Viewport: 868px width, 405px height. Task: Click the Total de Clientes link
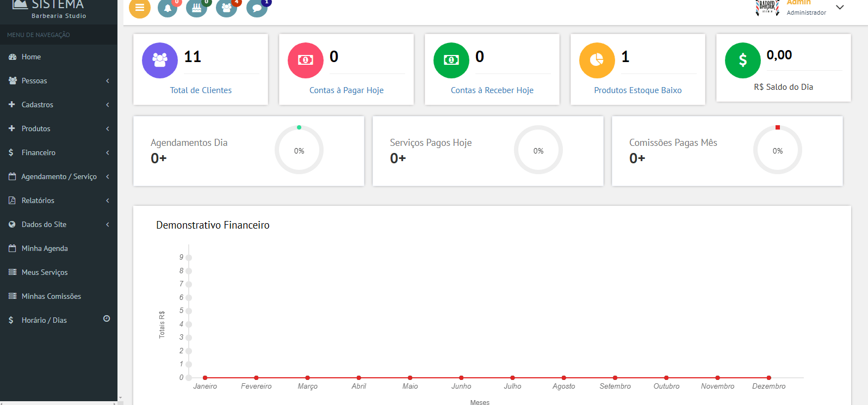(201, 90)
